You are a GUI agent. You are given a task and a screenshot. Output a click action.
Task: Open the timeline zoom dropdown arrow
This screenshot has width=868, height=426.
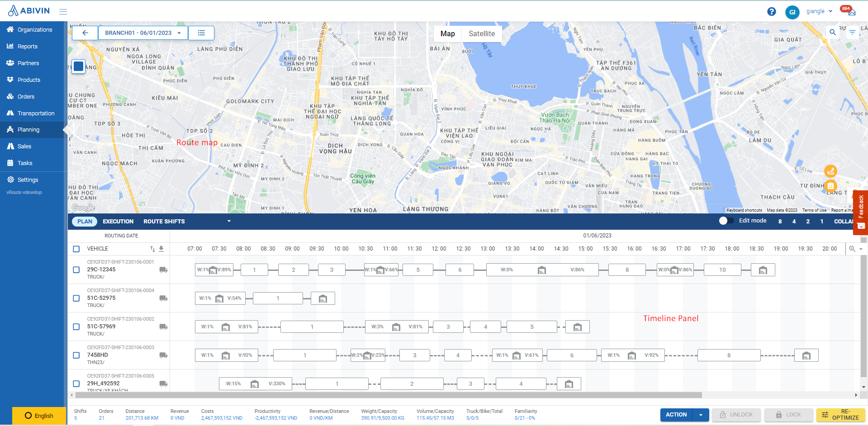tap(861, 249)
